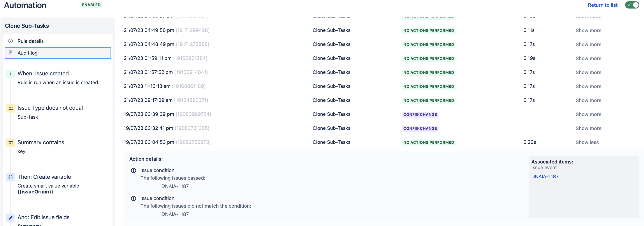
Task: Click the plus icon on the Issue created trigger
Action: pos(10,74)
